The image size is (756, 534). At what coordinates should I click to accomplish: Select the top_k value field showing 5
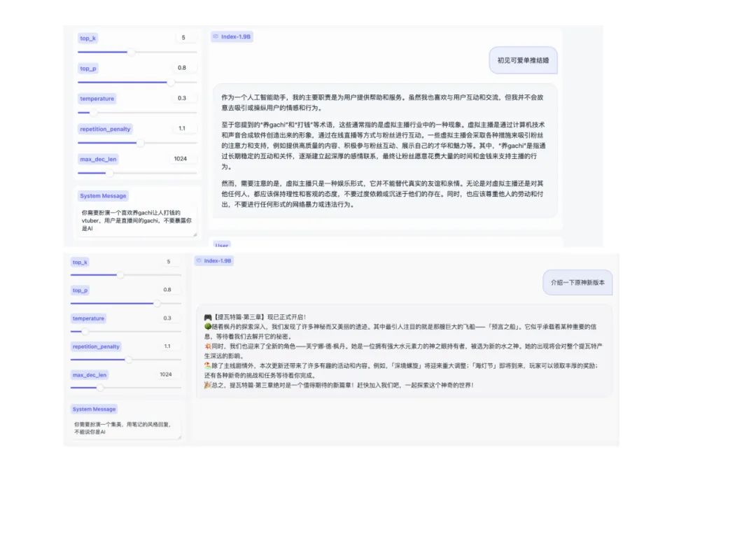click(x=184, y=38)
